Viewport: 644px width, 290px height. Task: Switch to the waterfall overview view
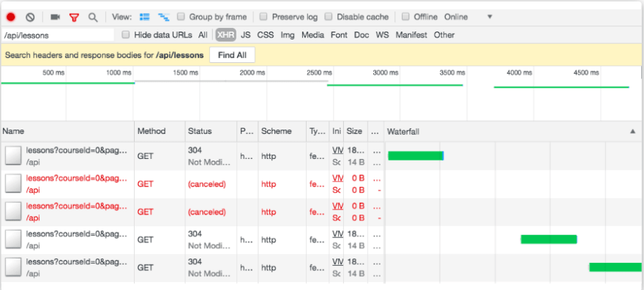coord(164,17)
